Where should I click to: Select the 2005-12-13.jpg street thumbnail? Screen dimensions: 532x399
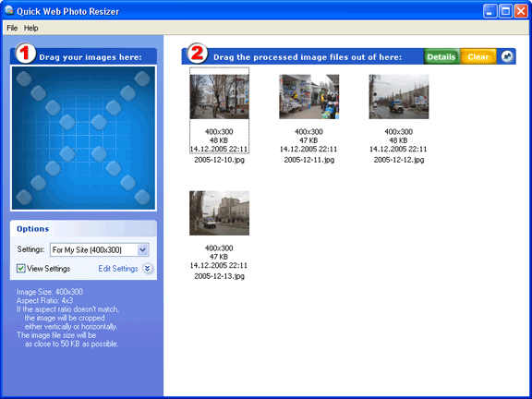tap(219, 213)
